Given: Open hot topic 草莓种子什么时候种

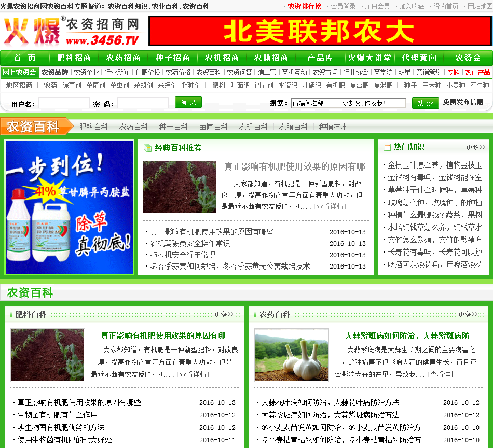Looking at the screenshot, I should [x=435, y=190].
